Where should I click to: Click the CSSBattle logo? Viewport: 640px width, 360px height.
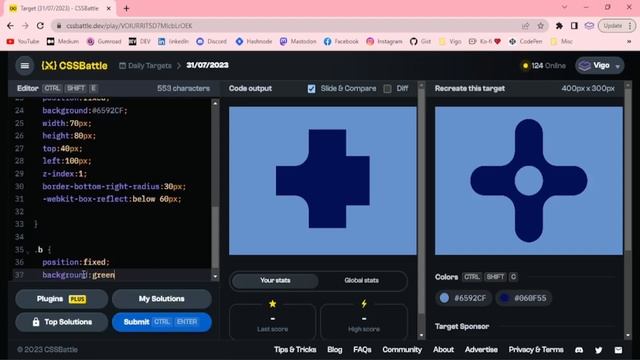click(x=74, y=66)
